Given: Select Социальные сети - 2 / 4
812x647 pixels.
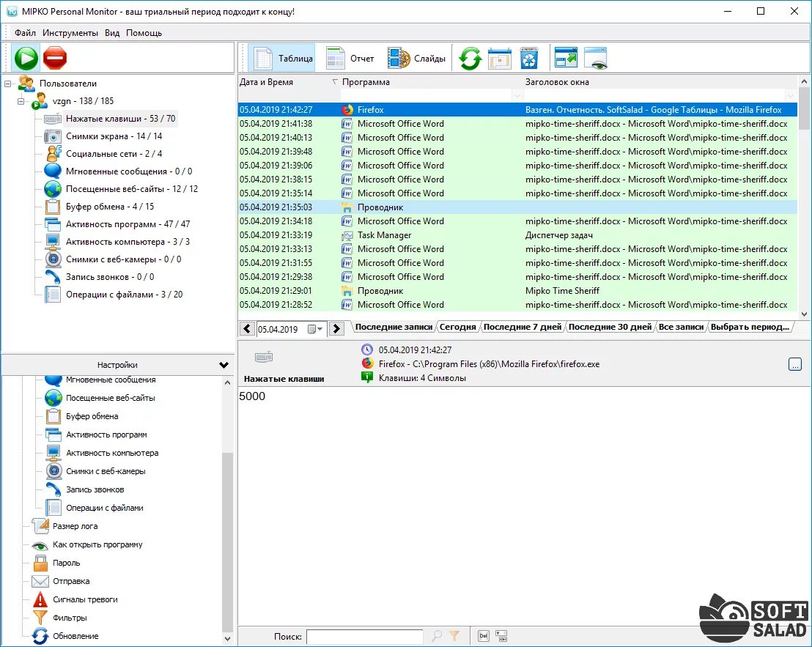Looking at the screenshot, I should 114,154.
